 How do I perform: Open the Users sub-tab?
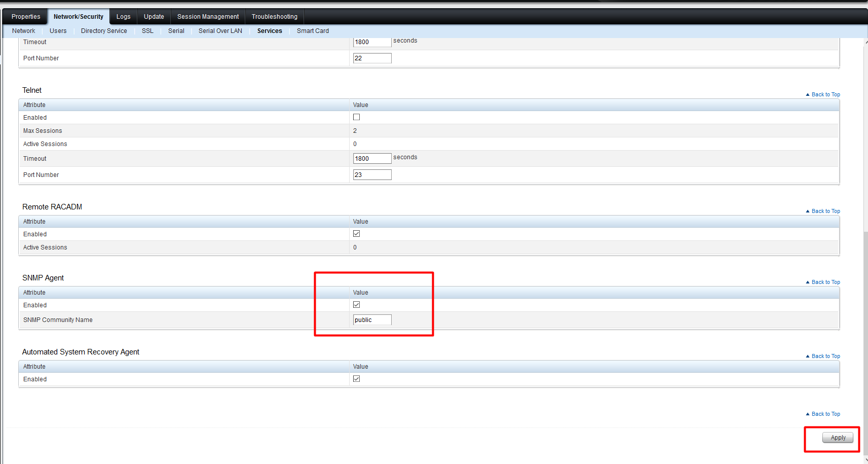pyautogui.click(x=58, y=31)
